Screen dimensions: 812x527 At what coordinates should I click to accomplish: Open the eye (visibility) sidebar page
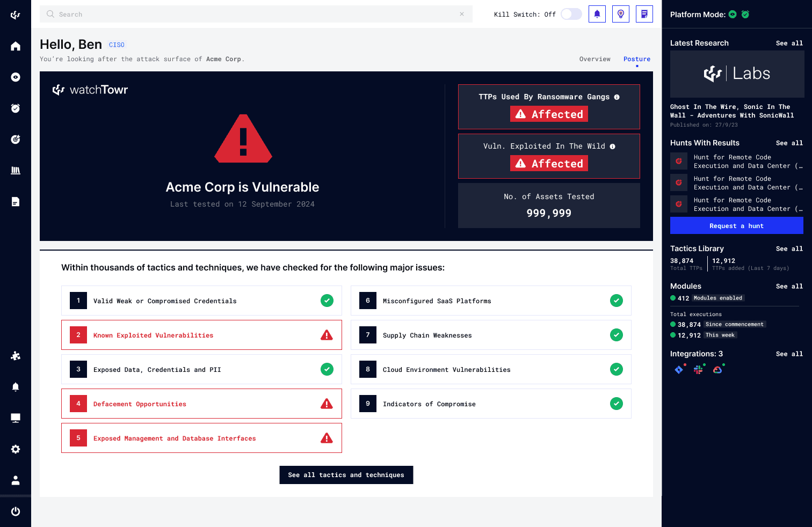(16, 77)
